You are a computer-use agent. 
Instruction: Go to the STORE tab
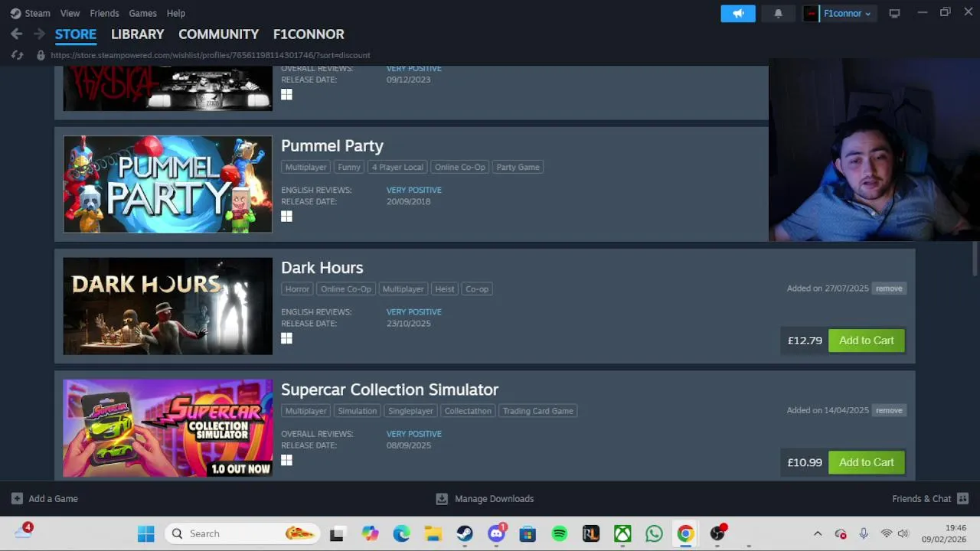click(76, 34)
